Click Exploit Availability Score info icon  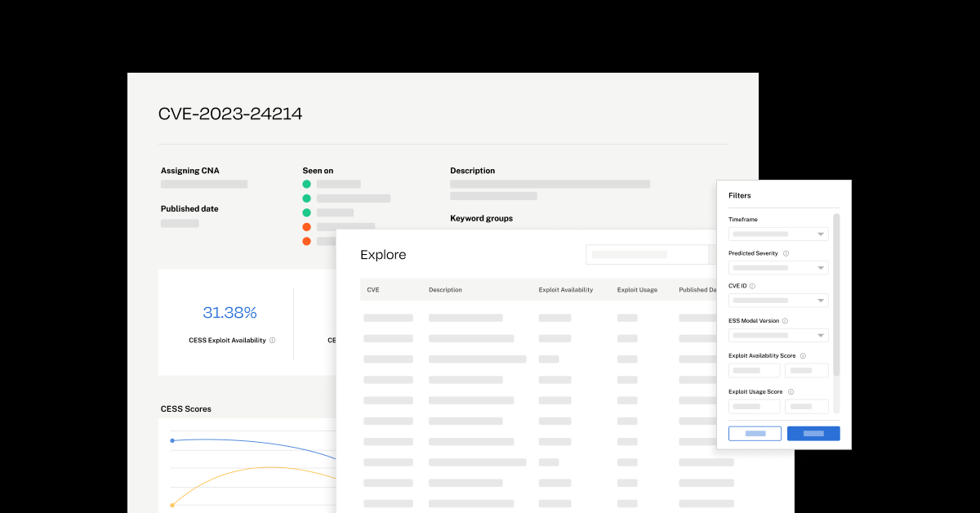click(x=804, y=356)
